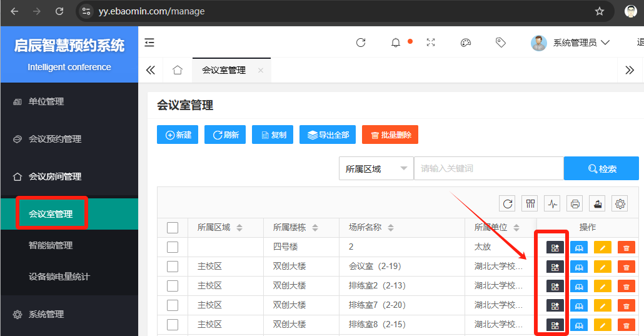Open the theme palette icon in header
Image resolution: width=644 pixels, height=336 pixels.
pyautogui.click(x=465, y=43)
